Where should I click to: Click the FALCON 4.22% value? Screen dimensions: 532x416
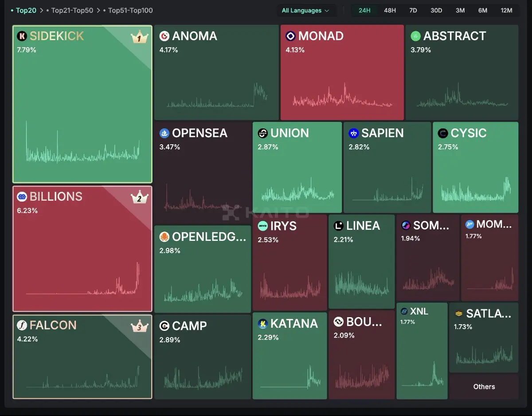27,339
